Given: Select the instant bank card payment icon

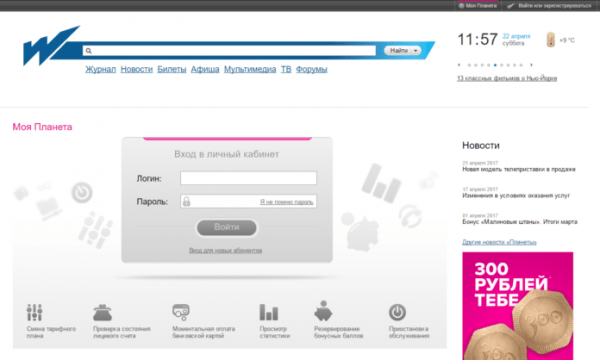Looking at the screenshot, I should pos(181,312).
